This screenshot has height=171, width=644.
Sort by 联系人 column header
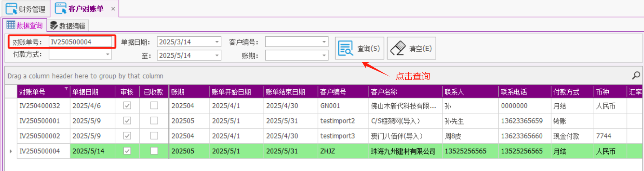(x=470, y=92)
